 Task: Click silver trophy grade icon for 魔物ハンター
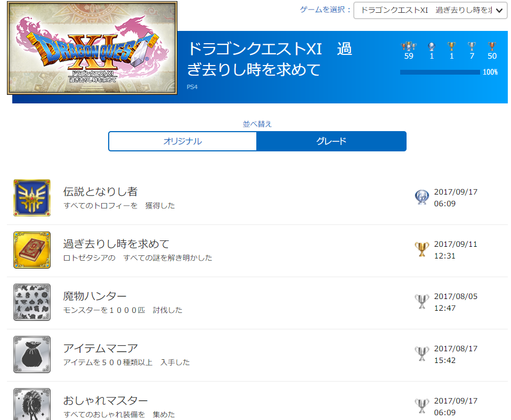tap(421, 302)
